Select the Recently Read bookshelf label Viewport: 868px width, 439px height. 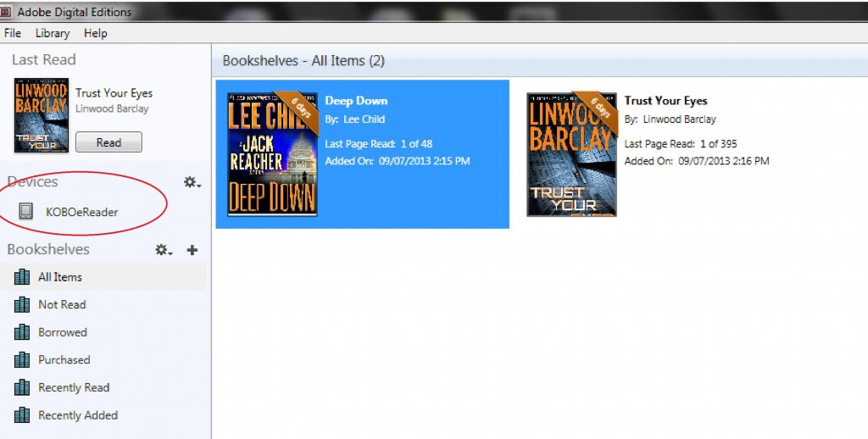pos(74,387)
